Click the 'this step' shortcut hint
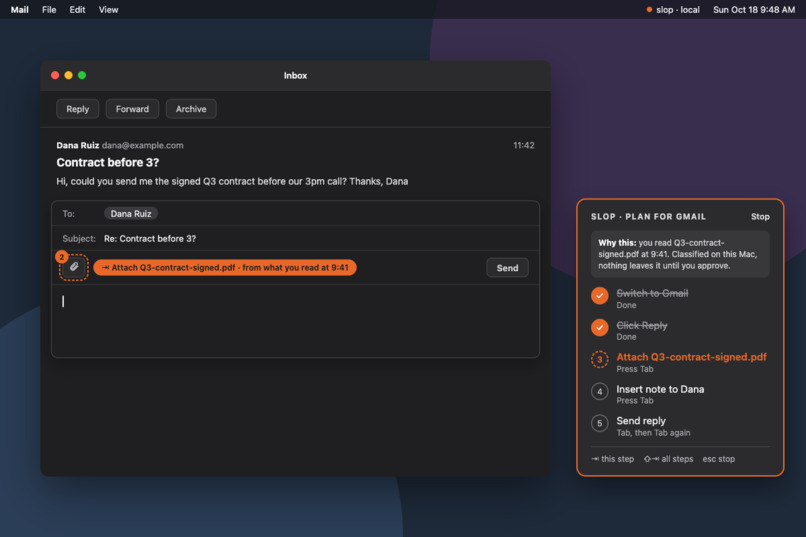The width and height of the screenshot is (806, 537). 612,459
